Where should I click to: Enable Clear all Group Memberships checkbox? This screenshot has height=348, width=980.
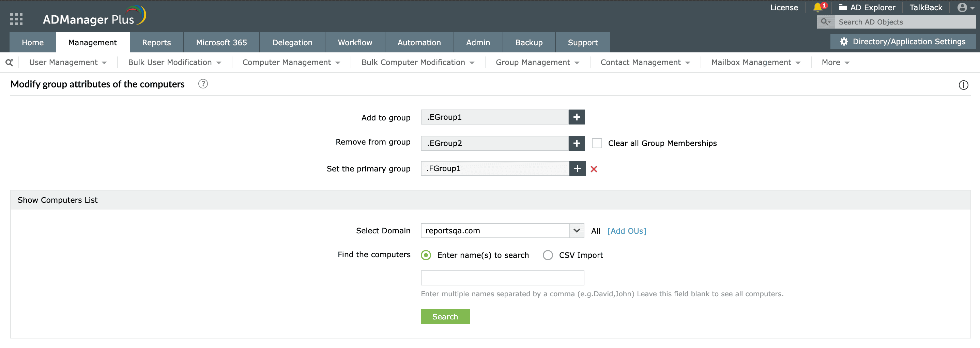pos(597,143)
